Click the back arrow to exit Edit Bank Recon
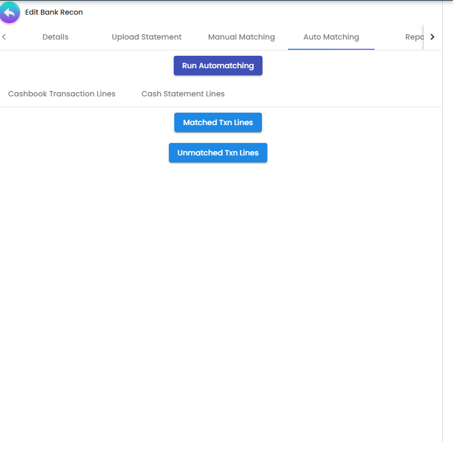The width and height of the screenshot is (453, 476). point(10,12)
